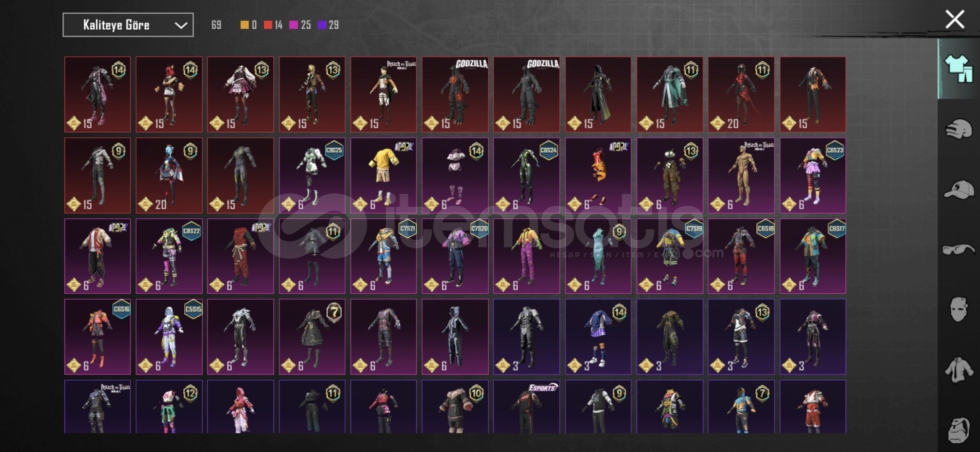Select the first Godzilla red outfit thumbnail

(455, 95)
